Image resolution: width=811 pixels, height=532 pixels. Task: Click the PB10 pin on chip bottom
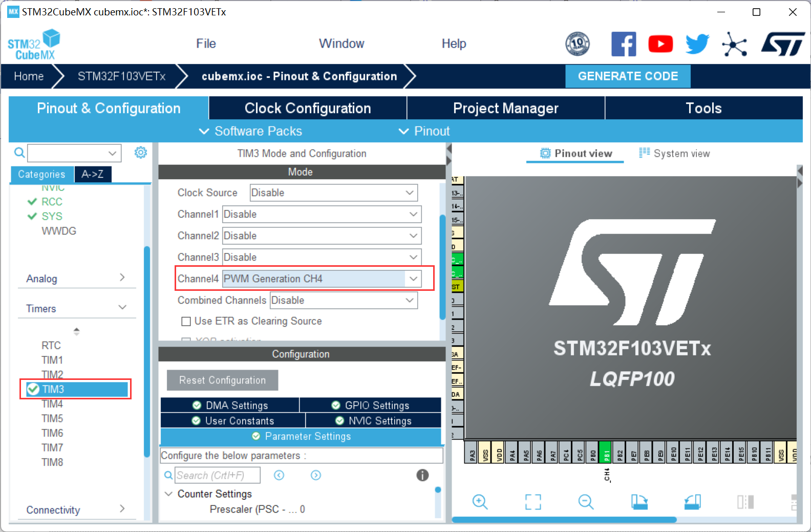click(754, 452)
